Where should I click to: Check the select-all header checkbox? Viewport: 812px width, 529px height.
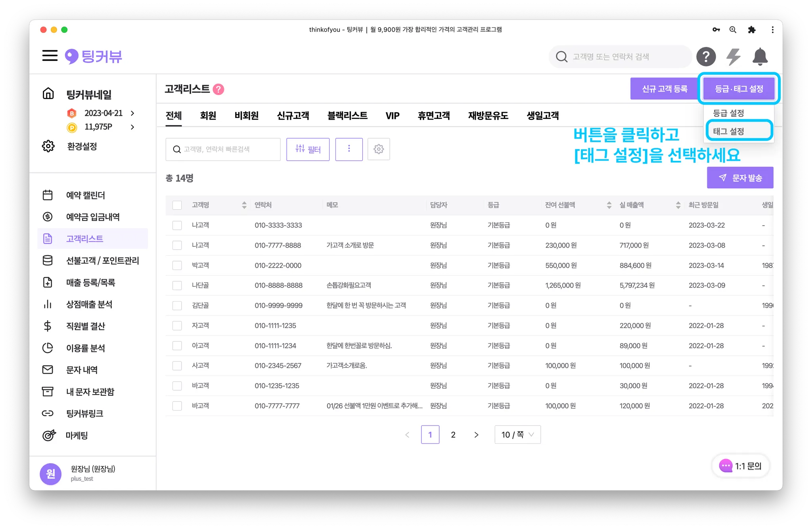pyautogui.click(x=177, y=205)
